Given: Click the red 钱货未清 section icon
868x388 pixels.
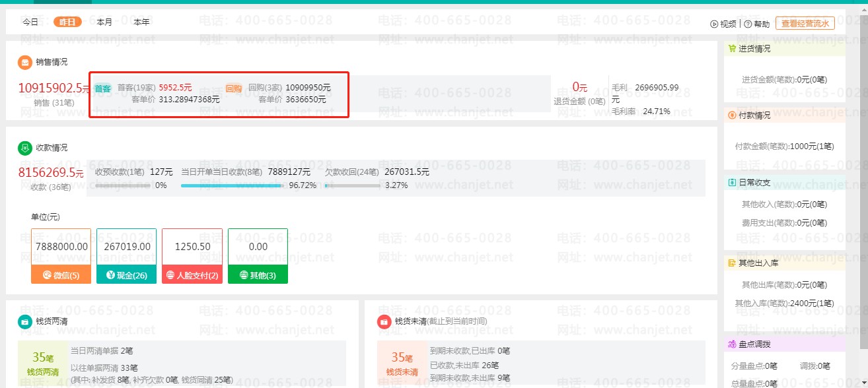Looking at the screenshot, I should tap(384, 321).
